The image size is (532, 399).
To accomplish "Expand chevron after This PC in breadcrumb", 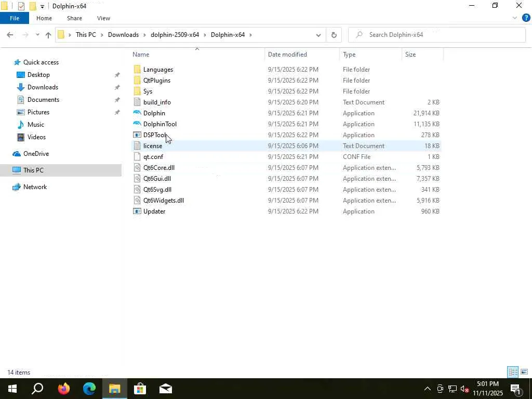I will (x=102, y=35).
